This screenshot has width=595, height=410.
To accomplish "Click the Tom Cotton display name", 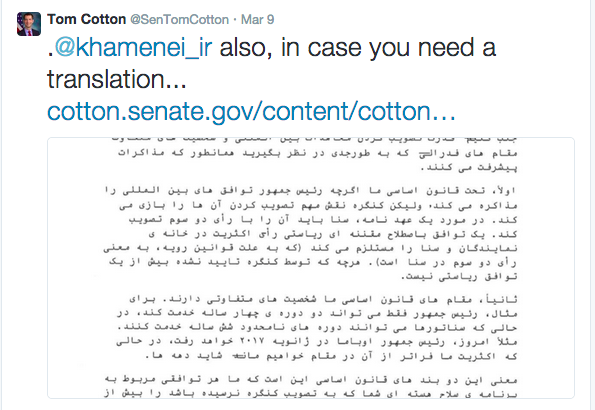I will coord(87,19).
